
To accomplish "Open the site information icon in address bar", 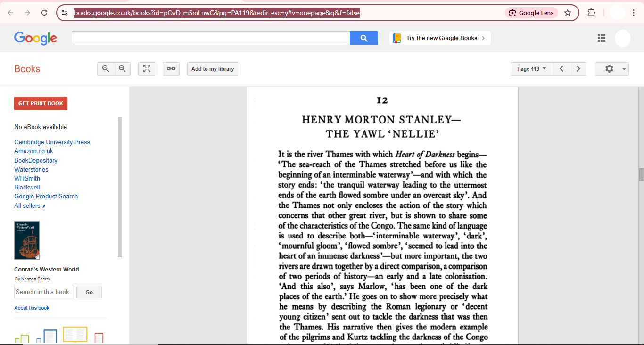I will (x=65, y=13).
